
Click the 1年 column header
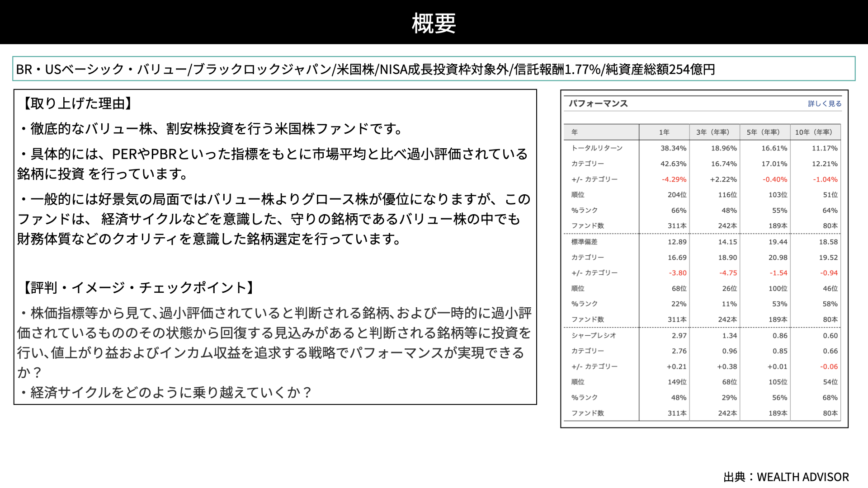(x=664, y=132)
